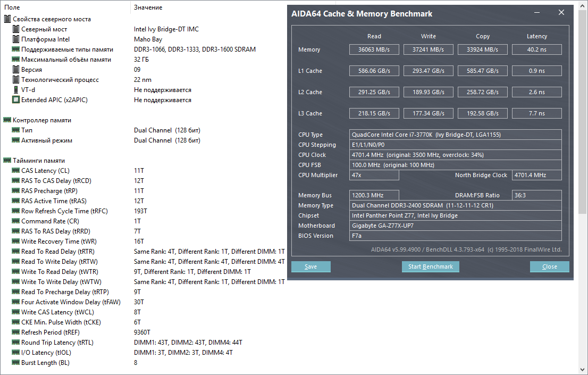The height and width of the screenshot is (375, 588).
Task: Click the Close button at the dialog's bottom
Action: tap(550, 266)
